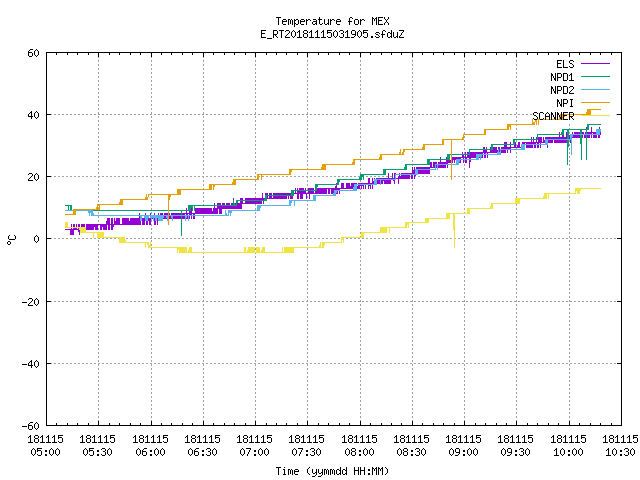The width and height of the screenshot is (640, 480).
Task: Click the °C y-axis unit label
Action: 11,240
